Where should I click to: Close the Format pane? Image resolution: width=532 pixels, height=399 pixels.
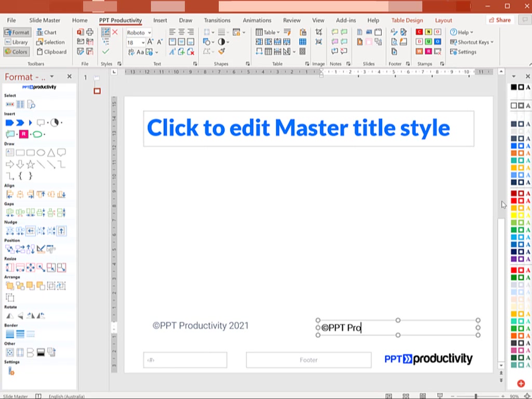pos(70,77)
